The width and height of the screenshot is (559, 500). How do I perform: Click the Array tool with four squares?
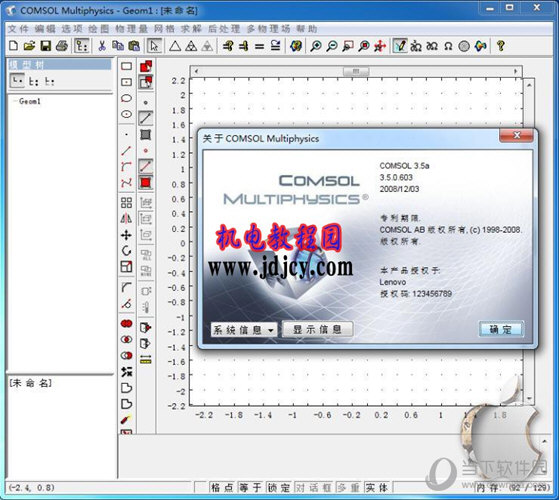pos(127,202)
